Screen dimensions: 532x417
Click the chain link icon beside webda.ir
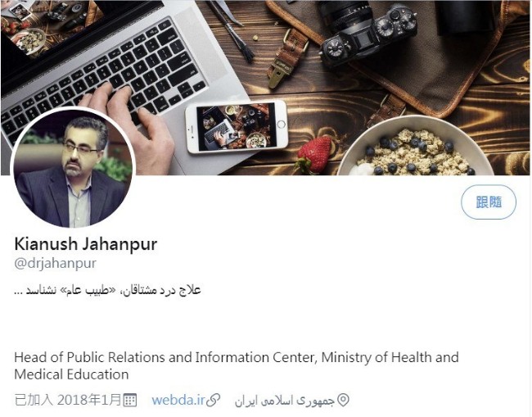(214, 400)
